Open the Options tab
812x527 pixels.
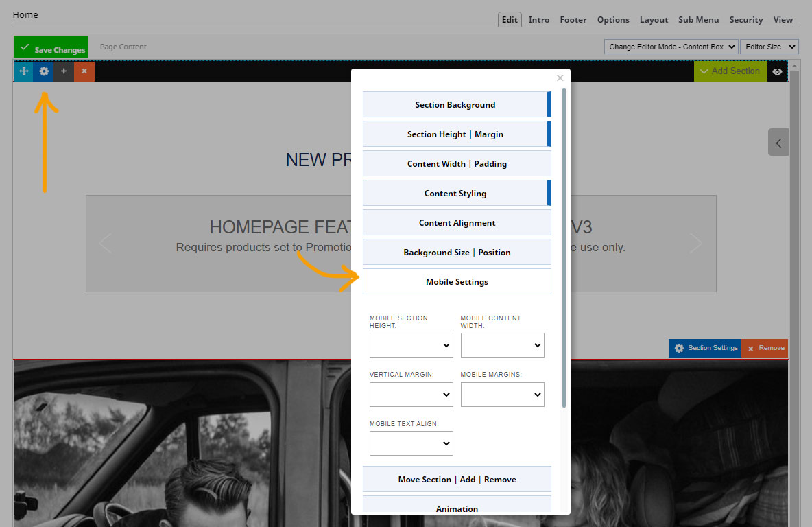(613, 20)
